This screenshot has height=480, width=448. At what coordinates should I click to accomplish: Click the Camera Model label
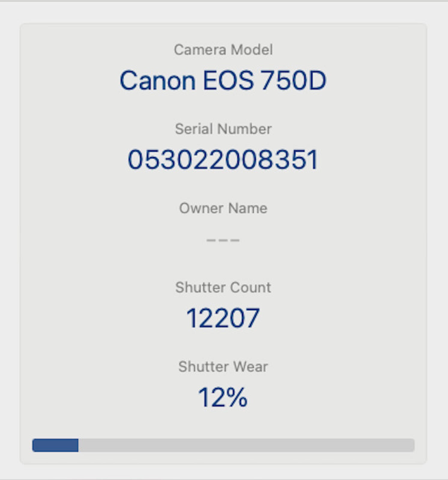tap(223, 49)
